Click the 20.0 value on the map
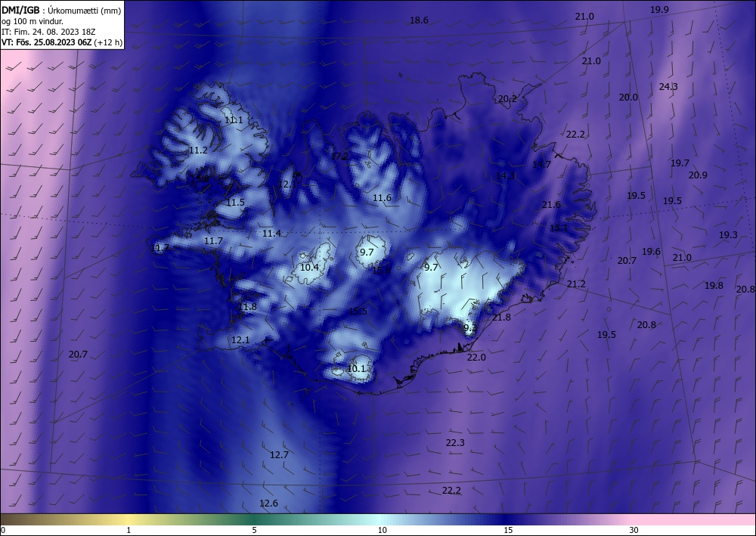Screen dimensions: 756x536 [x=628, y=98]
